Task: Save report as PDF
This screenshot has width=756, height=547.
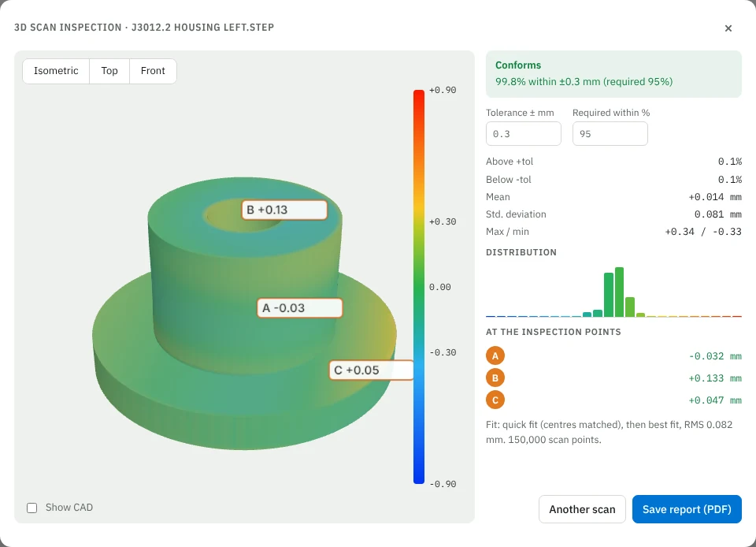Action: (687, 509)
